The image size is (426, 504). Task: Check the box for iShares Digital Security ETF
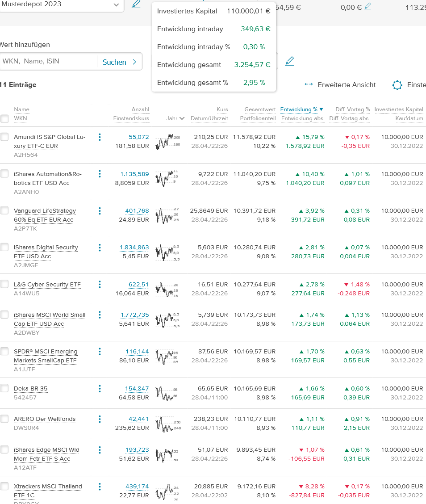pyautogui.click(x=4, y=247)
